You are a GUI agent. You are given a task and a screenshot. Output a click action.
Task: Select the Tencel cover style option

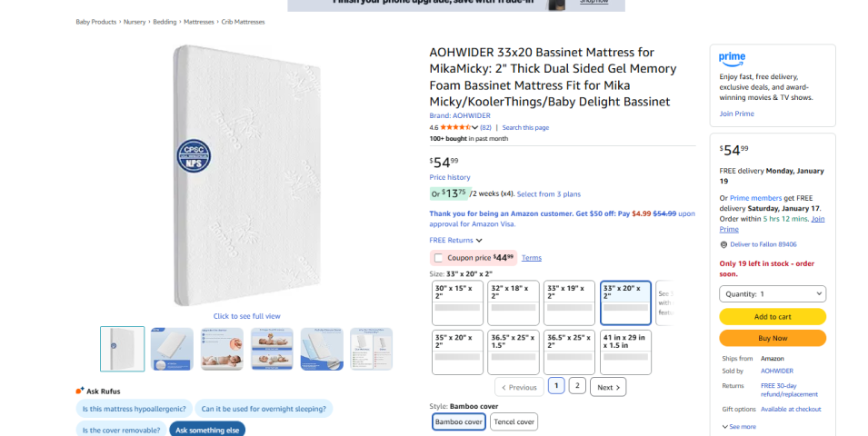point(514,421)
